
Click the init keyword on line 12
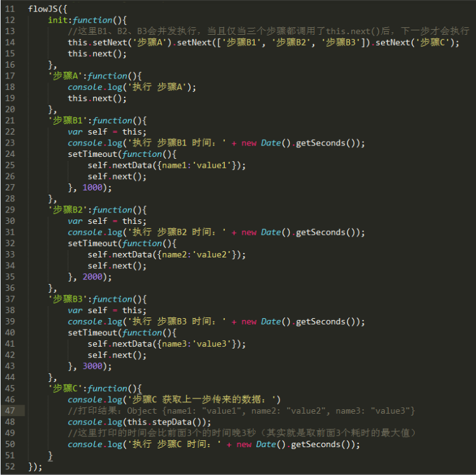coord(57,20)
